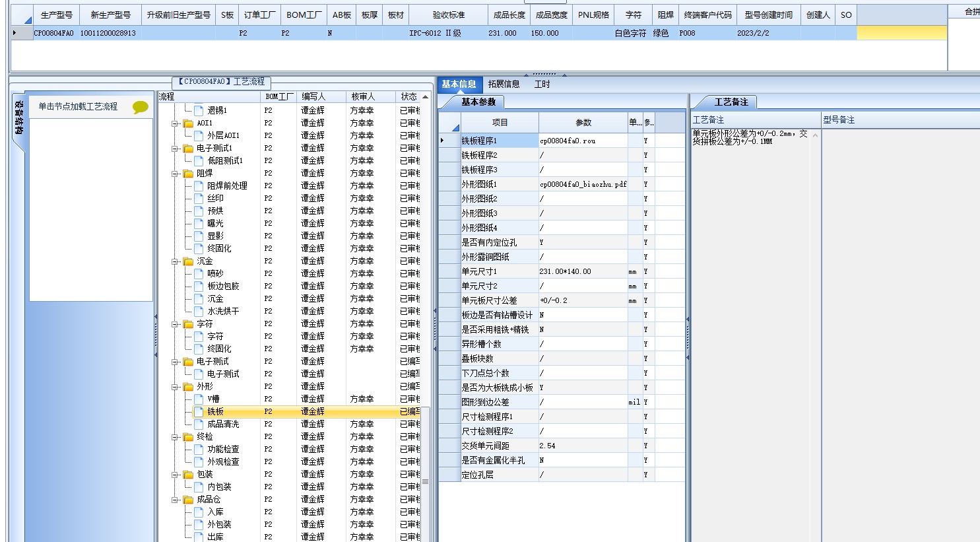Click the 白色字符 cell in top grid

(x=633, y=33)
